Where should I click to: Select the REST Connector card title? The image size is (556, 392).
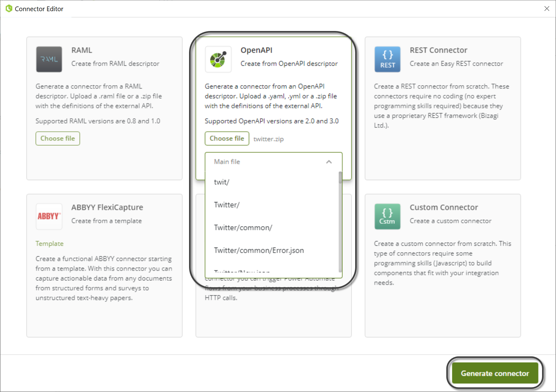[x=439, y=50]
